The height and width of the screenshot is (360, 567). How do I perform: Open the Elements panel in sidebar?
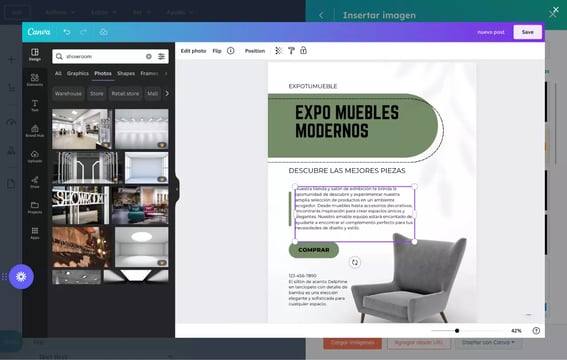35,80
